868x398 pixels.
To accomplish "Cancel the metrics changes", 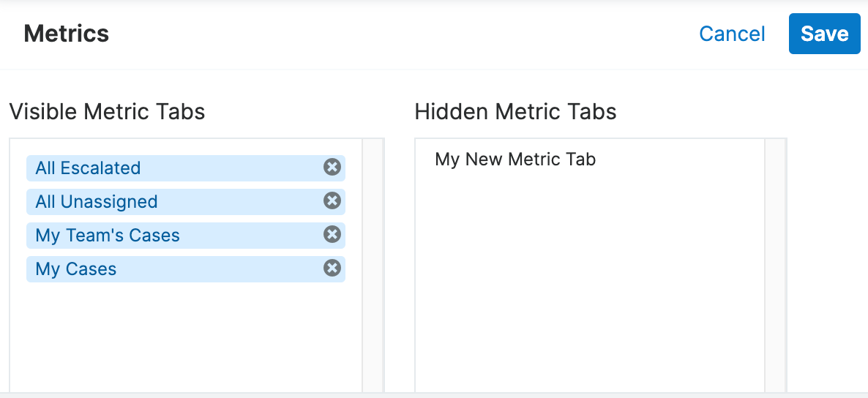I will pos(732,34).
